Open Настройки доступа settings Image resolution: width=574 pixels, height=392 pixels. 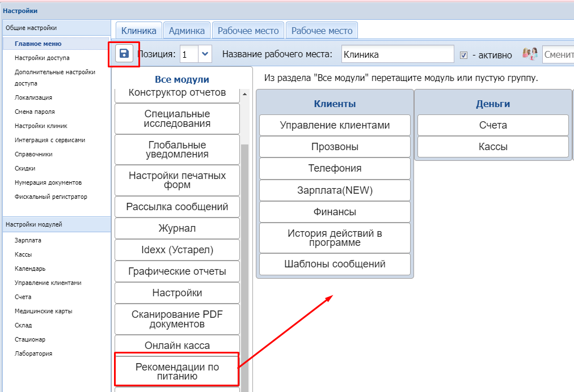(42, 58)
